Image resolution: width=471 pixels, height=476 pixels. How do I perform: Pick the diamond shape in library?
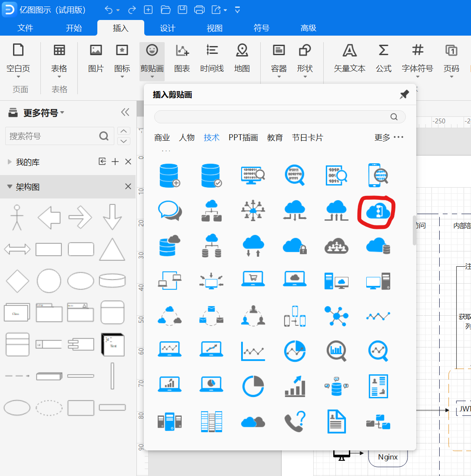point(17,281)
